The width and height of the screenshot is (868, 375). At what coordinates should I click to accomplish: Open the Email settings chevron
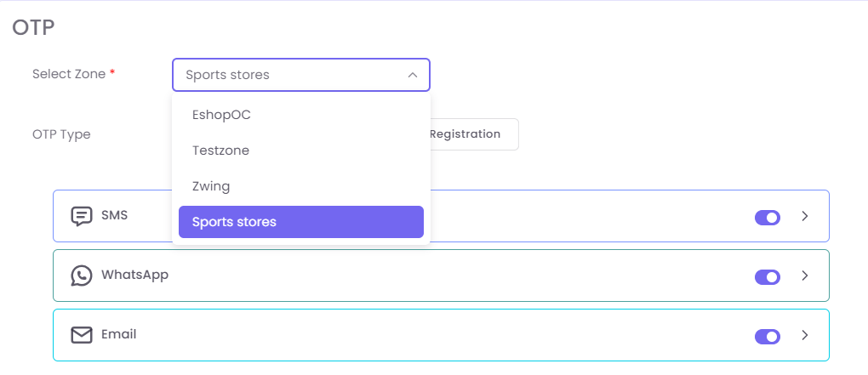[x=805, y=335]
